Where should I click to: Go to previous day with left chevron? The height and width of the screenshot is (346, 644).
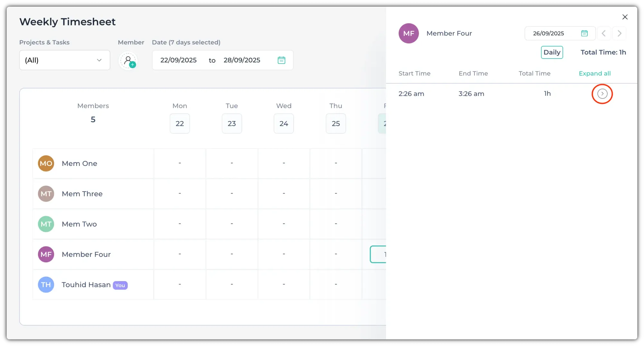pyautogui.click(x=604, y=33)
